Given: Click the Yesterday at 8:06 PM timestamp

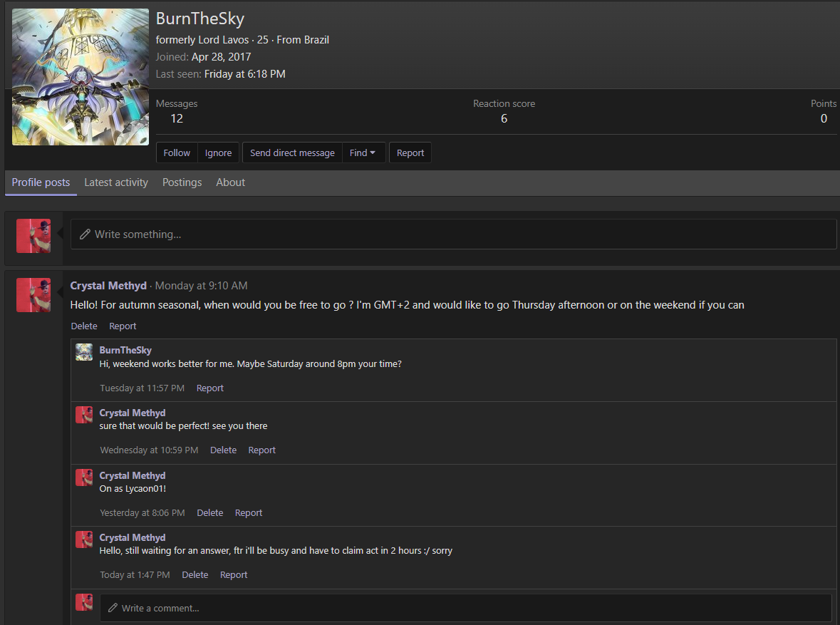Looking at the screenshot, I should pos(142,513).
